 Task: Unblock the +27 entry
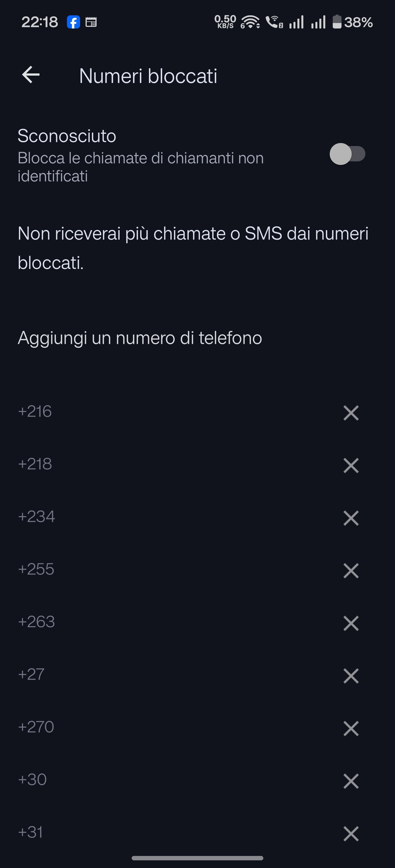pos(351,676)
